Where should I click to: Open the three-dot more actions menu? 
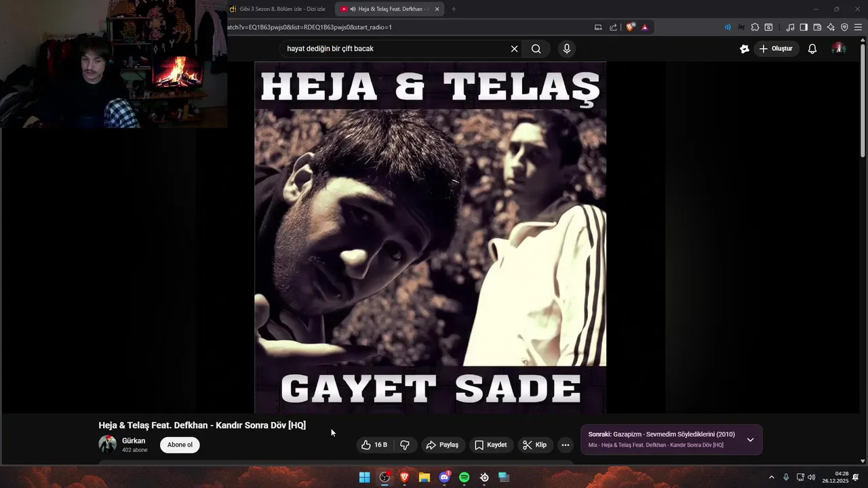click(x=566, y=445)
